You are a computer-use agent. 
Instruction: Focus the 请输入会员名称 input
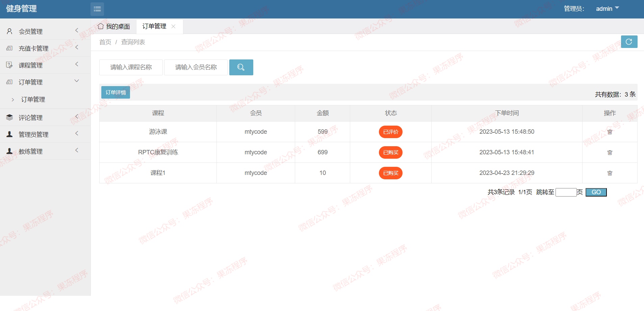[x=196, y=67]
